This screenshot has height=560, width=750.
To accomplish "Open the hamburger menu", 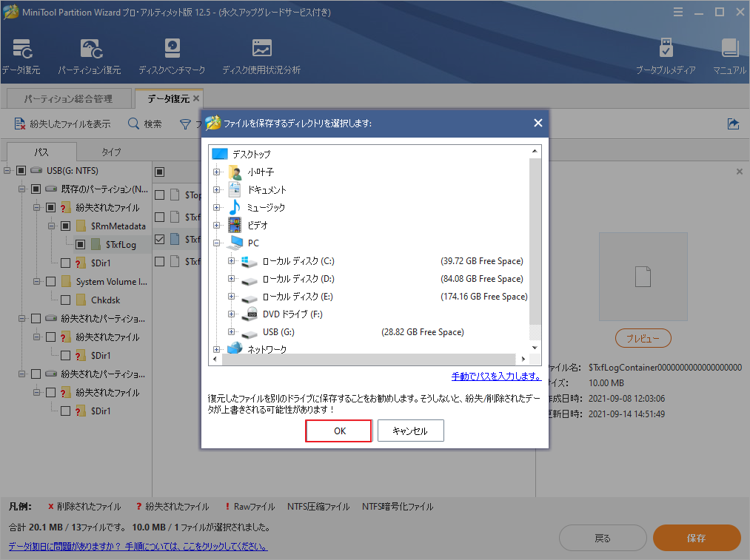I will click(678, 12).
